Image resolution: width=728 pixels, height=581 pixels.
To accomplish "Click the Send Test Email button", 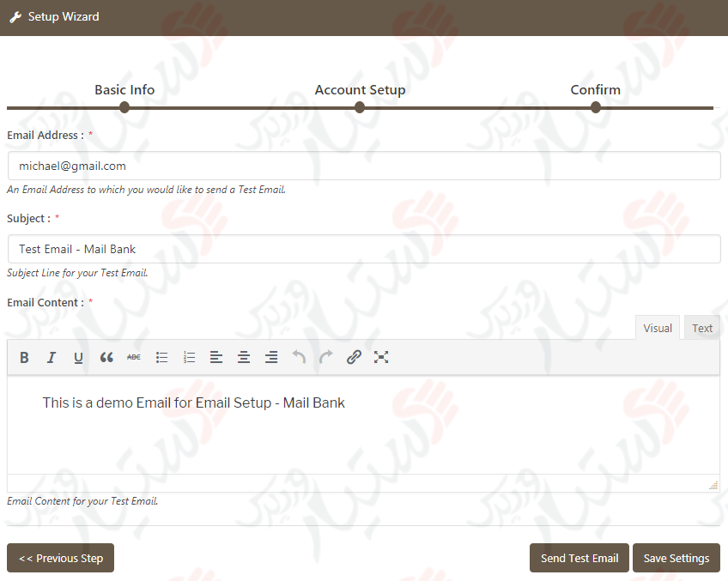I will pos(579,558).
